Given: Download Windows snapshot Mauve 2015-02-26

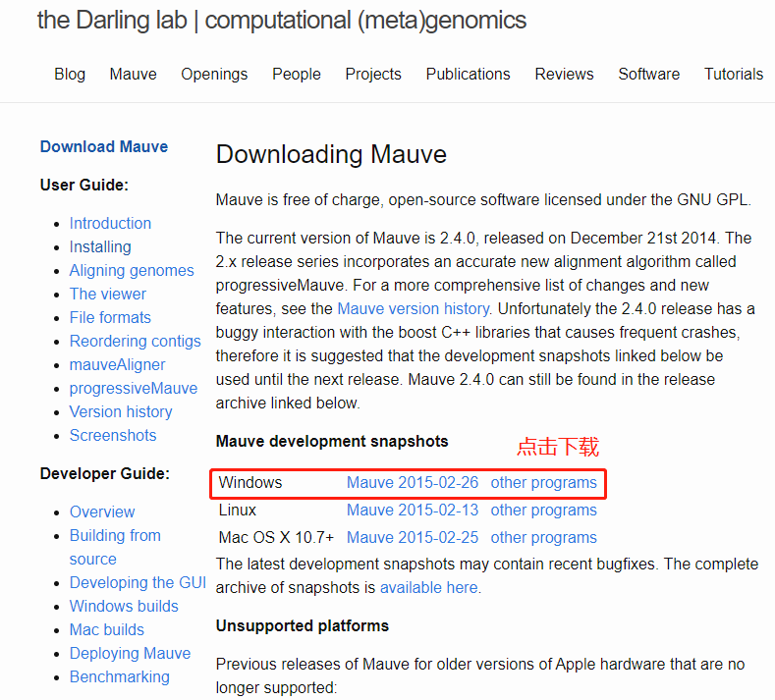Looking at the screenshot, I should coord(413,483).
